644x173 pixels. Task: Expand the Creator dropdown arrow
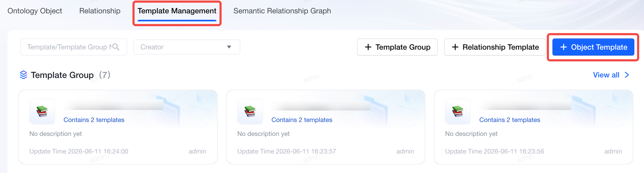(229, 47)
